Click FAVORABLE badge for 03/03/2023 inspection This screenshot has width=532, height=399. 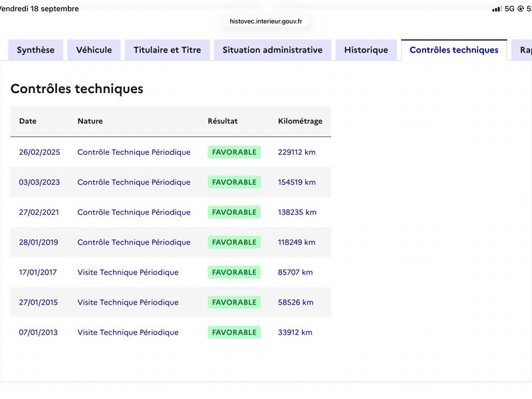pos(234,182)
